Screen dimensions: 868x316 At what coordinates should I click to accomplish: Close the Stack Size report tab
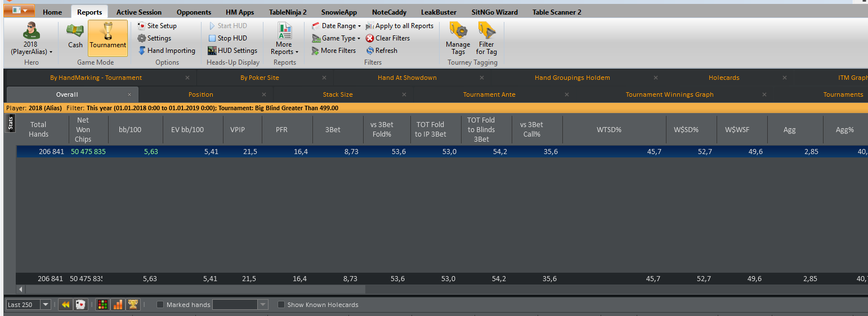click(404, 94)
